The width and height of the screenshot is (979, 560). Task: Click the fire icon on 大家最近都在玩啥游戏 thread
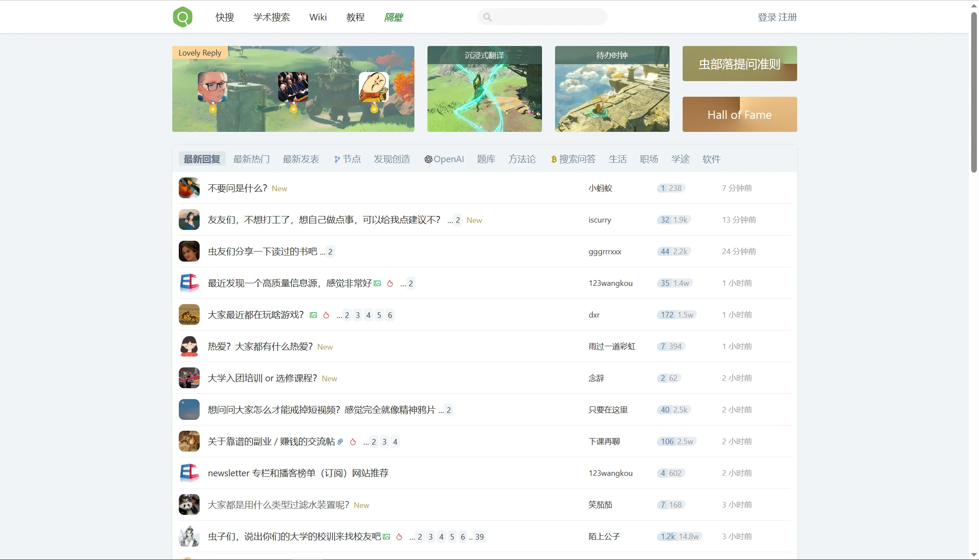pyautogui.click(x=327, y=315)
